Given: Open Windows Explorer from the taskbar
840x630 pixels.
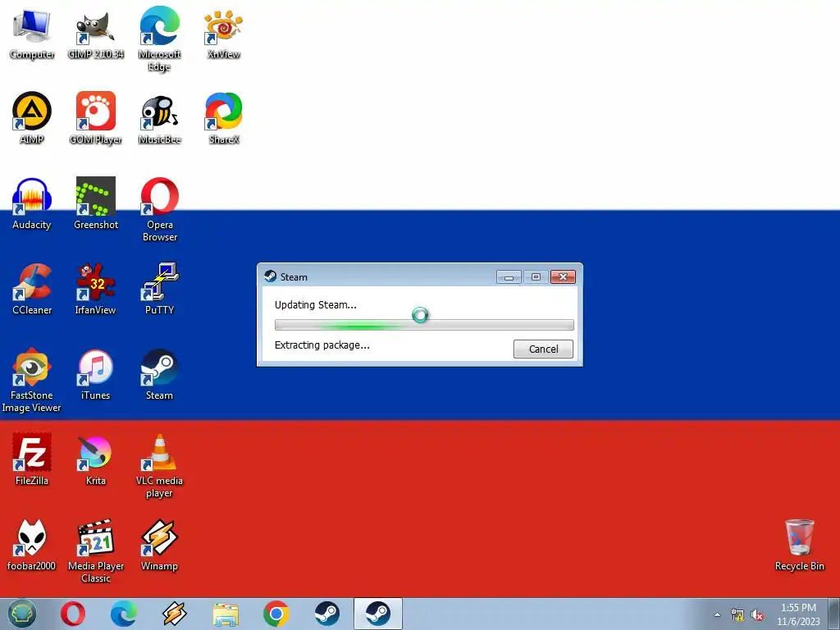Looking at the screenshot, I should click(226, 614).
